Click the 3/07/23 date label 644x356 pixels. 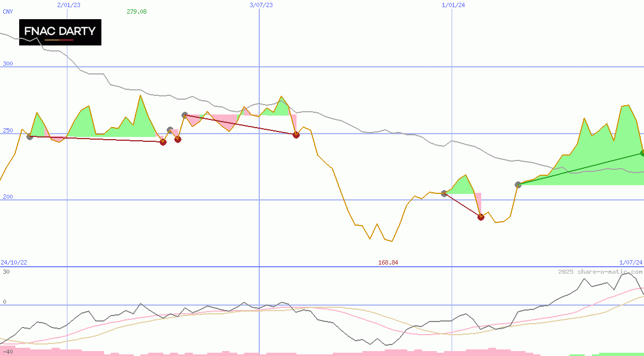261,5
